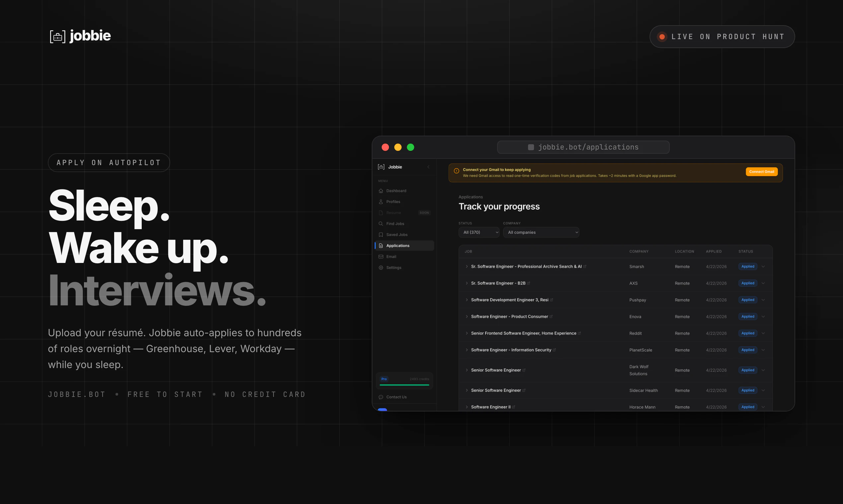Open Saved Jobs via the bookmark icon
This screenshot has height=504, width=843.
381,235
